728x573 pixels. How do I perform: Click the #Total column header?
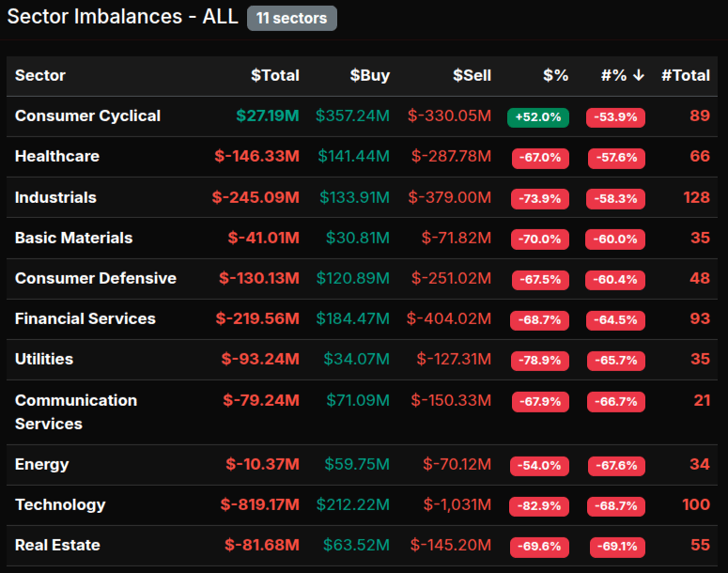coord(685,75)
